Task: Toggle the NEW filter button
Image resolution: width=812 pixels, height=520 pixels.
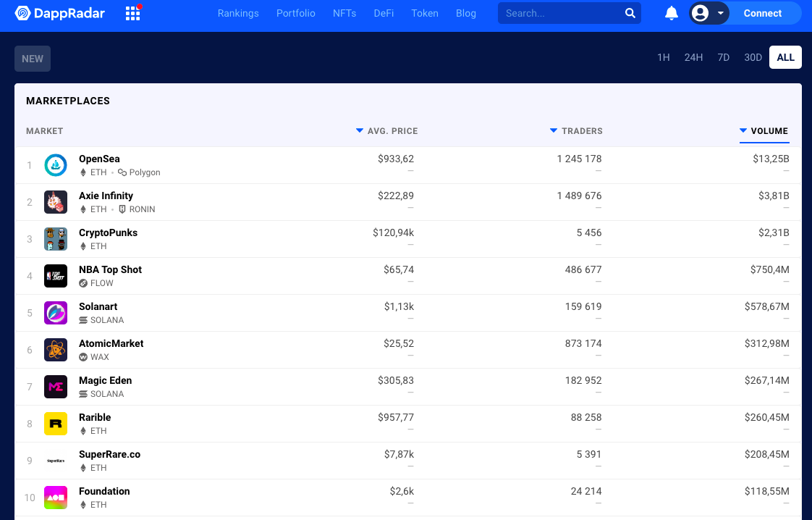Action: (33, 59)
